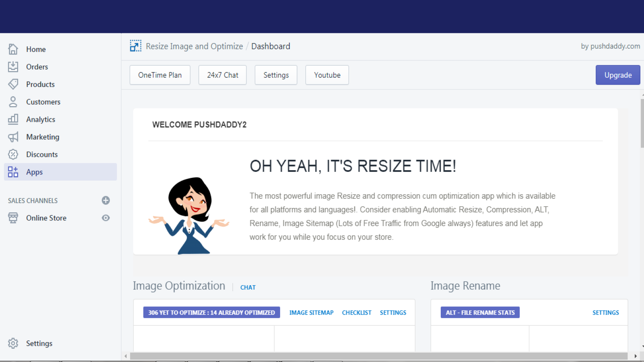Click the Resize Image app icon in header
This screenshot has height=362, width=644.
[x=136, y=46]
